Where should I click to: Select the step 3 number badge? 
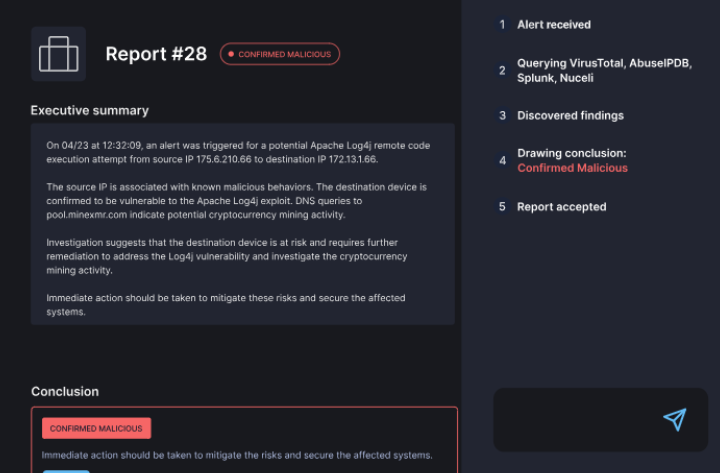(502, 115)
